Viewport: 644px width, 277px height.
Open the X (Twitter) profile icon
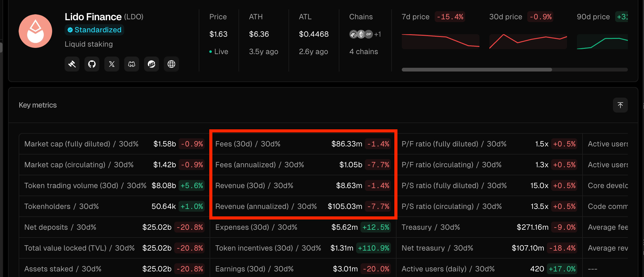pyautogui.click(x=112, y=64)
